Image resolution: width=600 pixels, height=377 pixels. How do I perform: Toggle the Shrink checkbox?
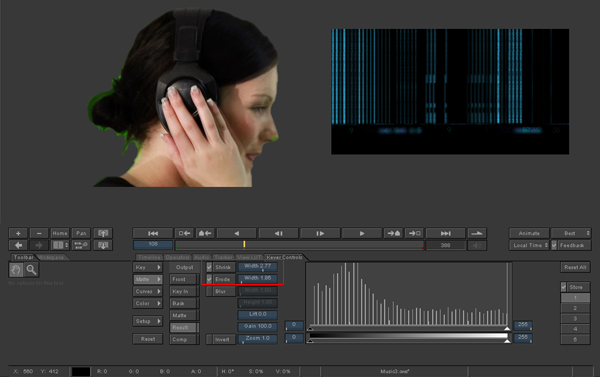(209, 267)
